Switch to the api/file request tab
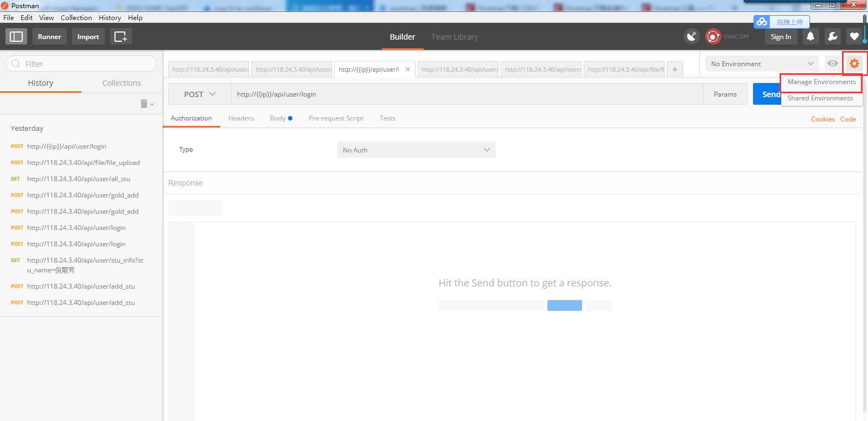 (624, 69)
